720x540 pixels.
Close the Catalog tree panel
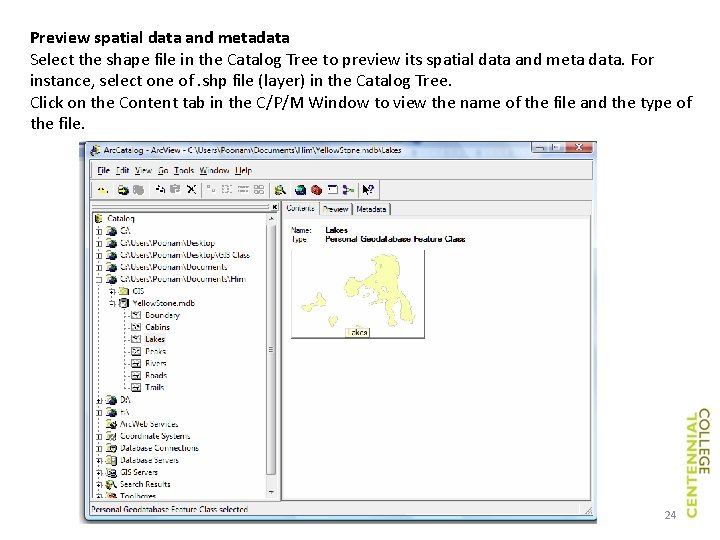tap(275, 207)
